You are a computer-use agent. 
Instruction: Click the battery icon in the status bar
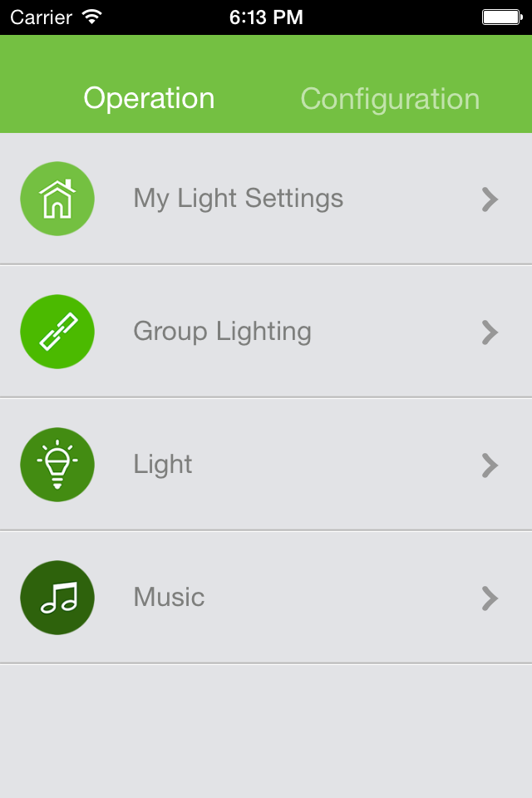[x=500, y=17]
